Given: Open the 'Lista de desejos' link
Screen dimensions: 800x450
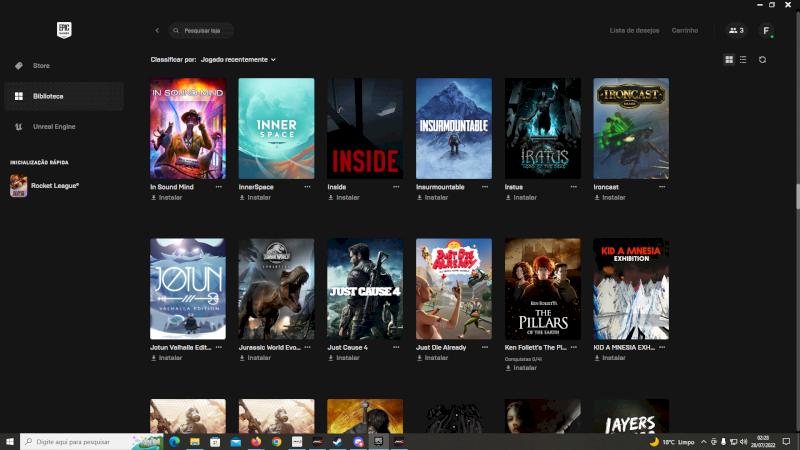Looking at the screenshot, I should coord(634,31).
